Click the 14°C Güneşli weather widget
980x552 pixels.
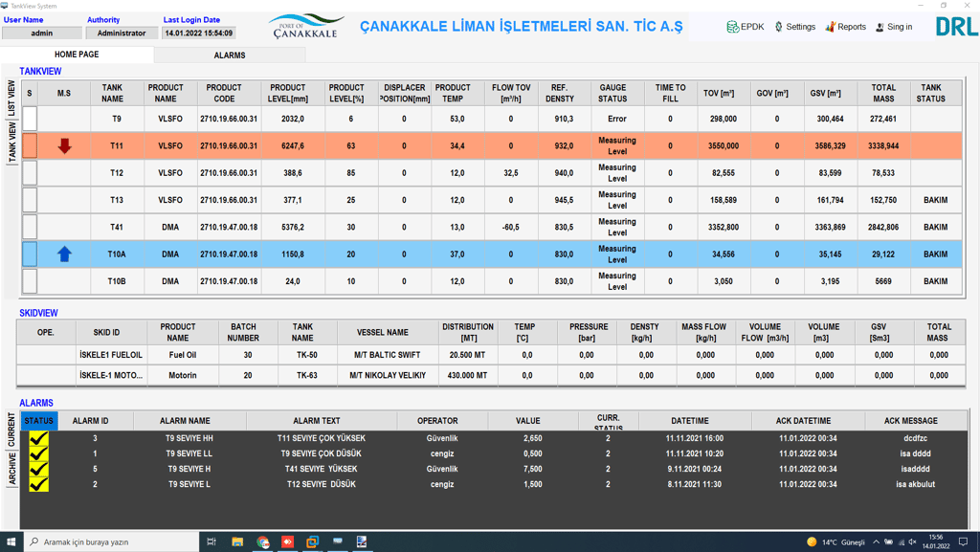pyautogui.click(x=835, y=542)
